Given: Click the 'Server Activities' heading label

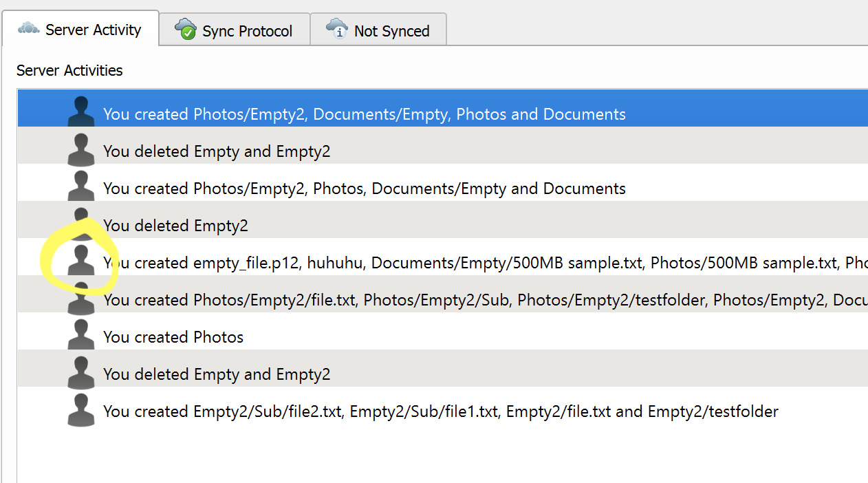Looking at the screenshot, I should pyautogui.click(x=69, y=70).
